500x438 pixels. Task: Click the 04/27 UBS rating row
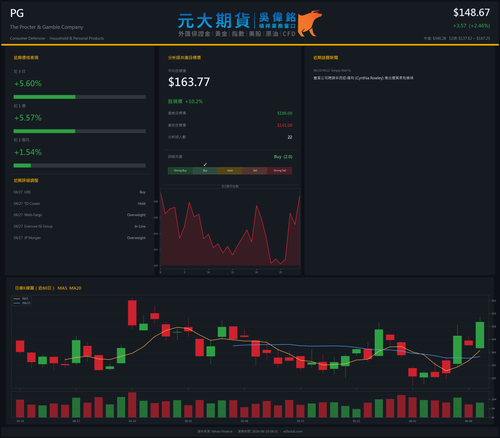coord(80,192)
